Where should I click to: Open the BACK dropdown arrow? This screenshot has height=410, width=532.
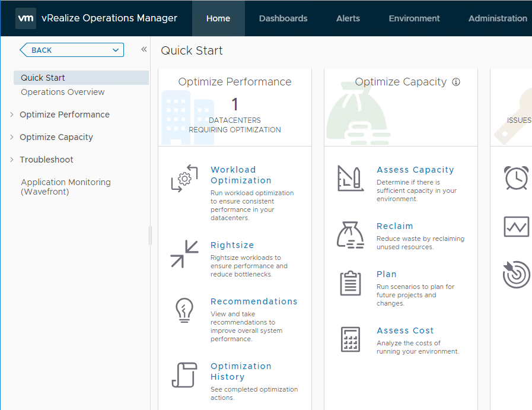[116, 50]
